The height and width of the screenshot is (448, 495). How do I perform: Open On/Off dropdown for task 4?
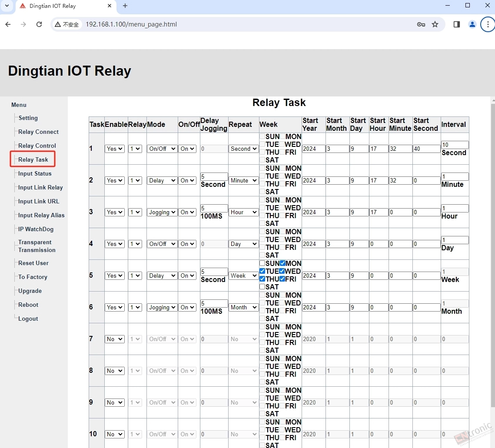(187, 244)
